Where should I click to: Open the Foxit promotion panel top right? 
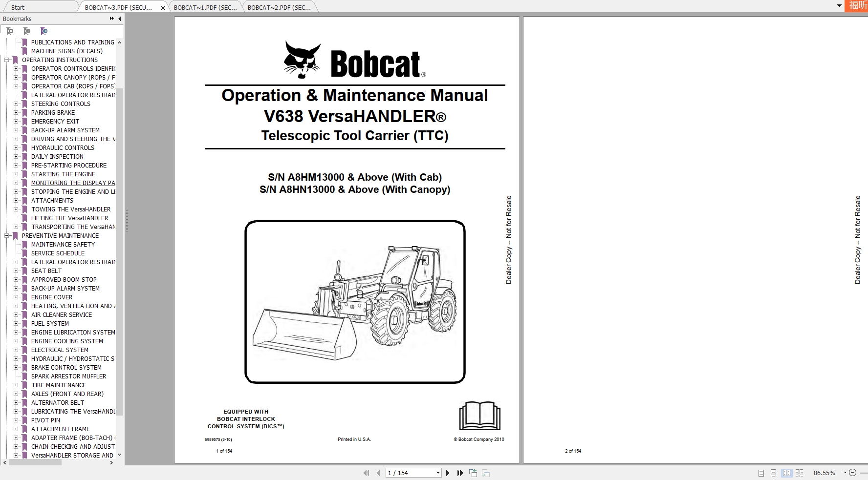point(858,7)
